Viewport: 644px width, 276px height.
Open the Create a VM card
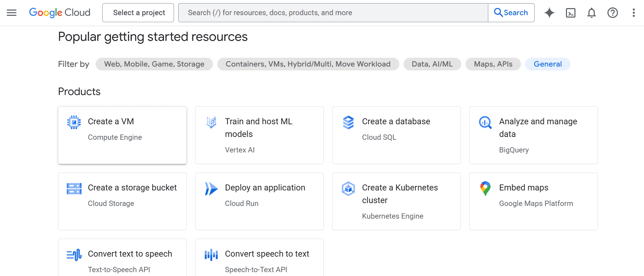click(x=122, y=135)
